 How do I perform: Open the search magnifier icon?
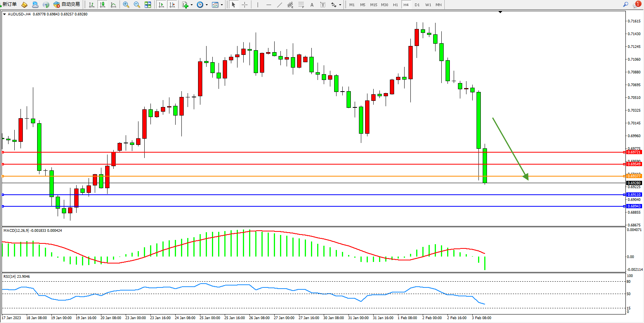625,5
